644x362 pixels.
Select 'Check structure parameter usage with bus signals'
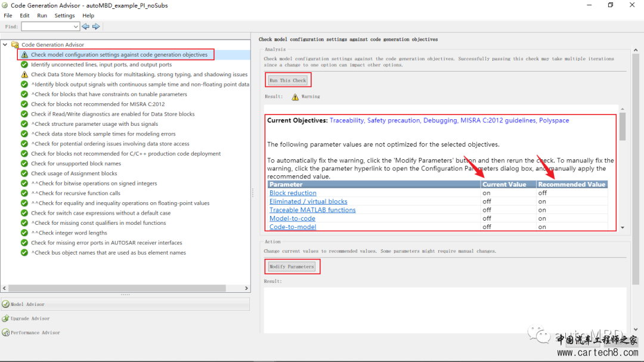click(x=94, y=123)
